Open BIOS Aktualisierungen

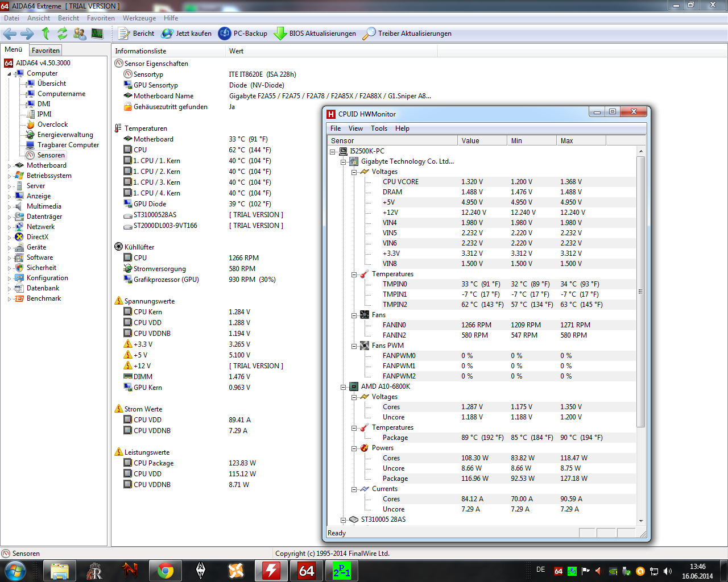(315, 34)
